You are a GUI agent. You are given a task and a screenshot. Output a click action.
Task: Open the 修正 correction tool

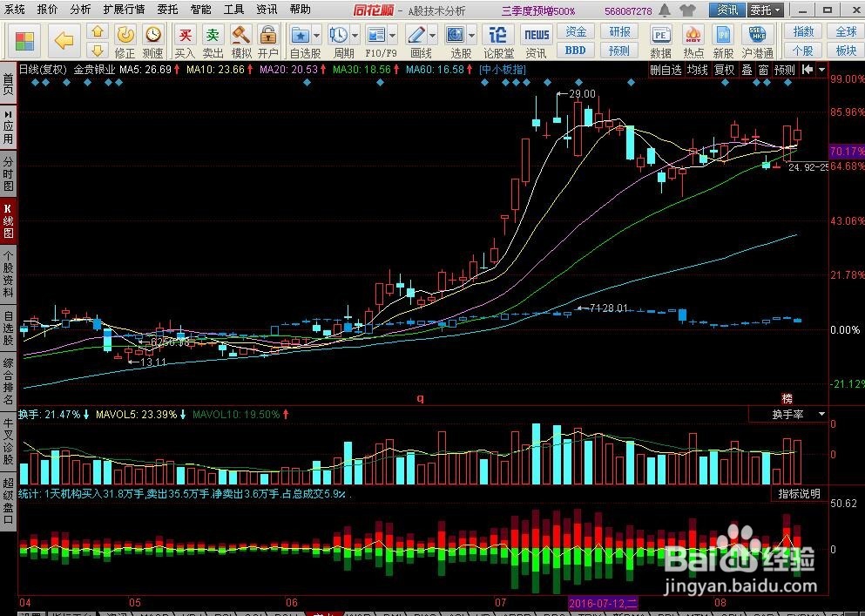(125, 42)
